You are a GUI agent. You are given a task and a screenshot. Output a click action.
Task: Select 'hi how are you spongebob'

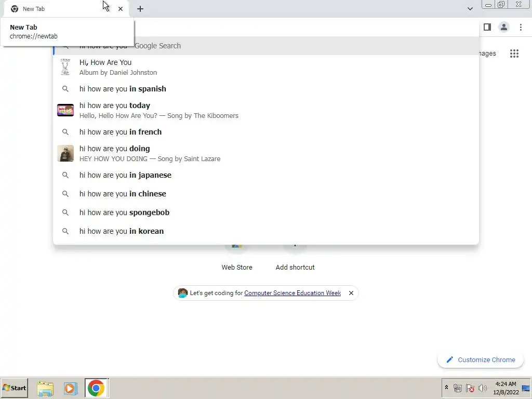(266, 212)
